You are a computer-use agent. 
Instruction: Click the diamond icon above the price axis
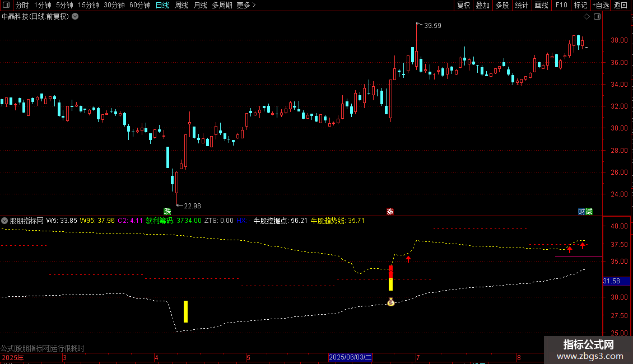(x=587, y=17)
